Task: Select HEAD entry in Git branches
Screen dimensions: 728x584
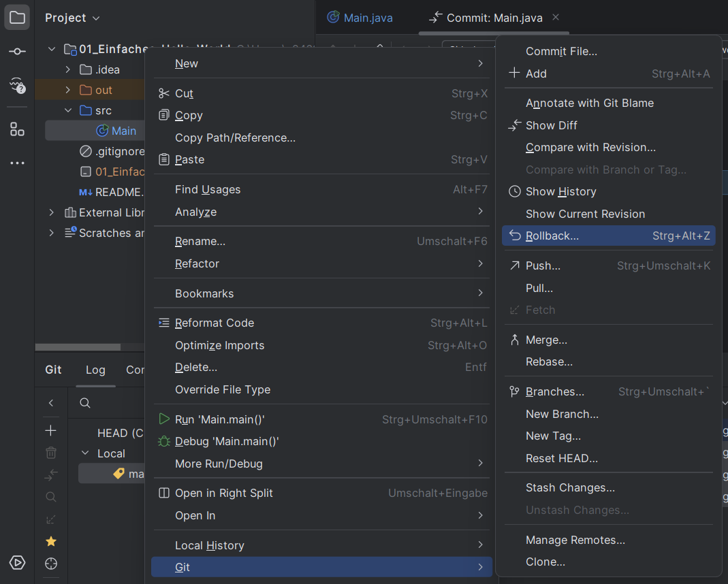Action: 121,433
